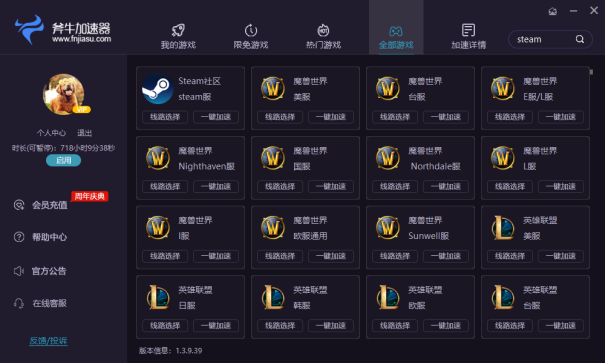Click the 英雄联盟 欧服 icon
605x363 pixels.
(x=388, y=297)
